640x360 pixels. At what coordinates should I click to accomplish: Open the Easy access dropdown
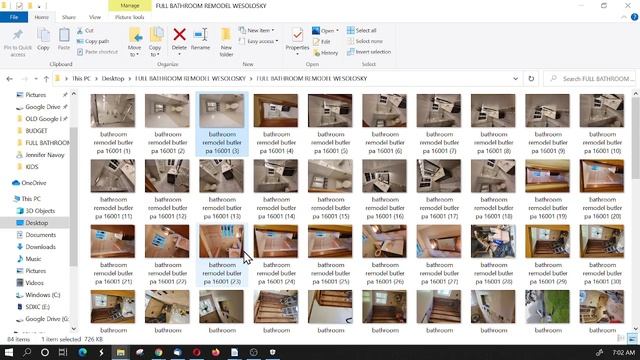click(258, 41)
